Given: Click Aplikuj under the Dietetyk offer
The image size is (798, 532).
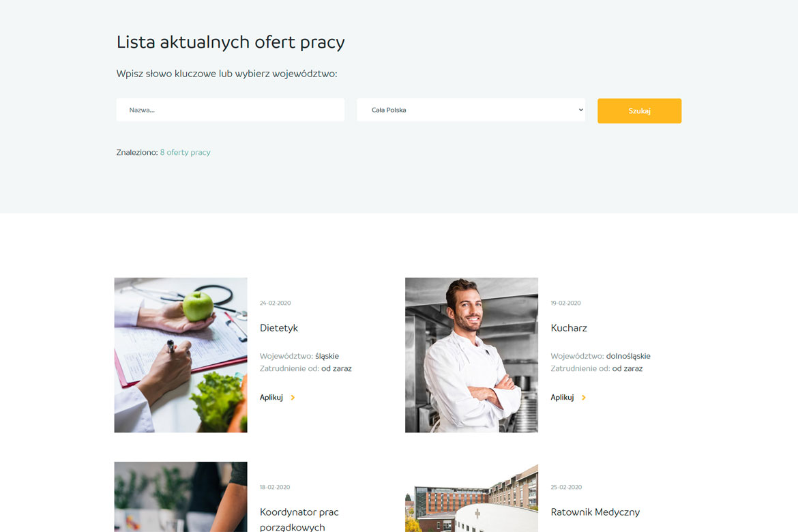Looking at the screenshot, I should (271, 398).
